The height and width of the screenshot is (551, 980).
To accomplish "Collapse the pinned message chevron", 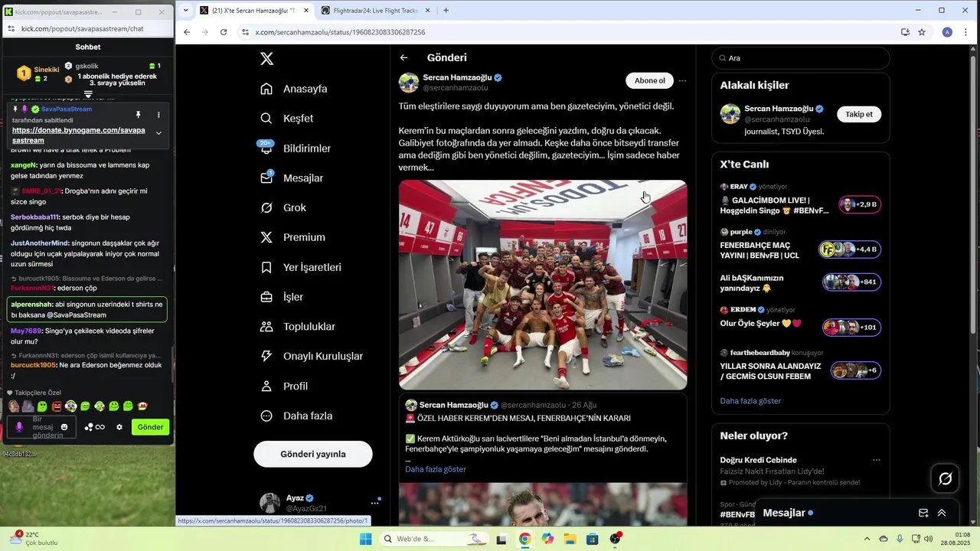I will (158, 133).
